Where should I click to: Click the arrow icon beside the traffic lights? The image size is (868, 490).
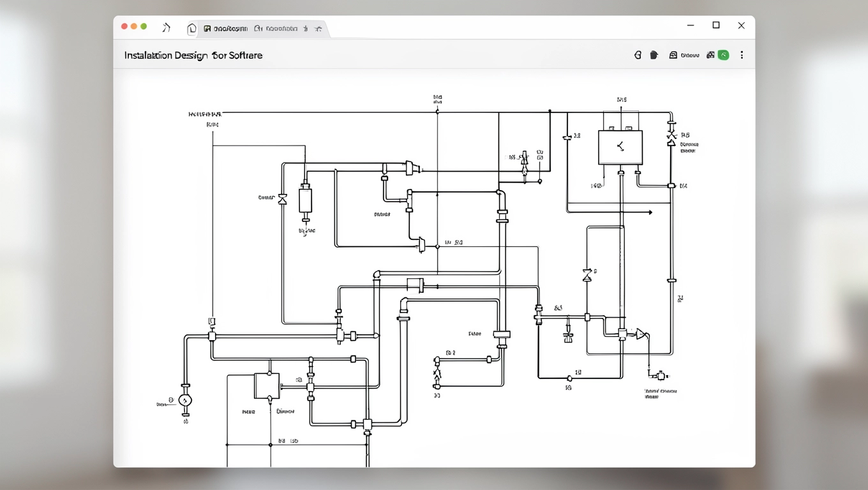coord(167,27)
